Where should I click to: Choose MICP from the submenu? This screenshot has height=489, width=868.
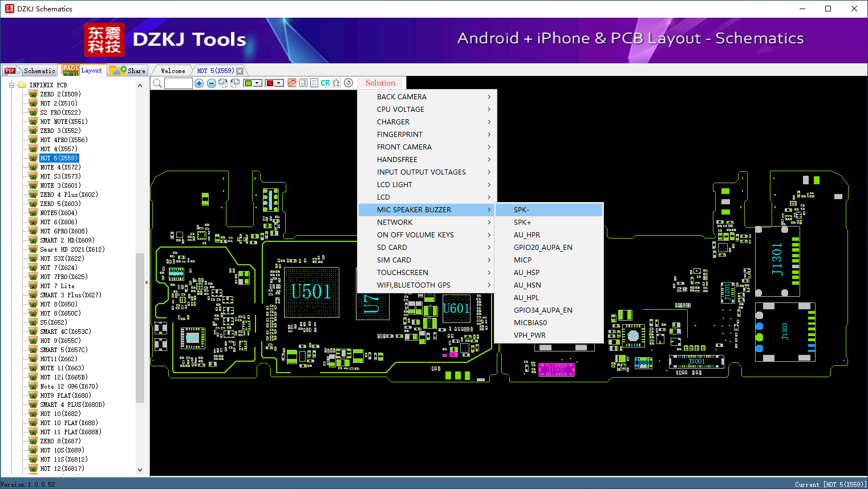(549, 260)
